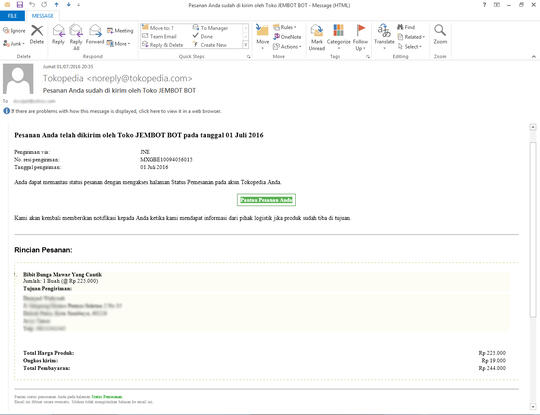Click the Follow Up flag
The image size is (540, 415).
(x=360, y=38)
